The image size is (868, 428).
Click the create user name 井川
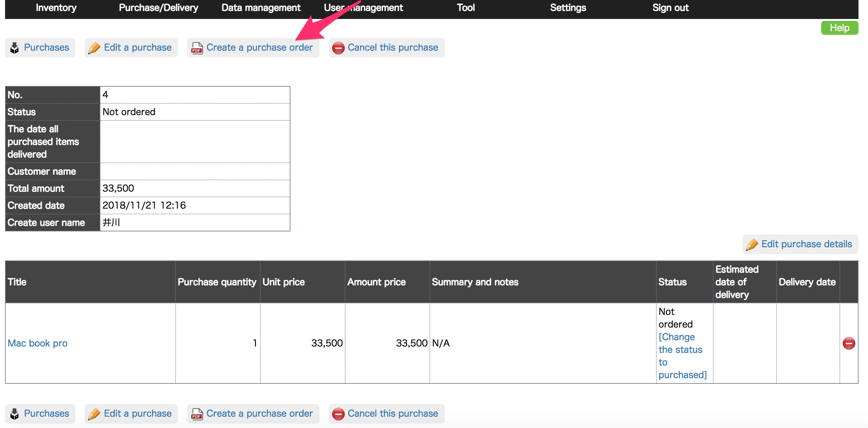click(x=111, y=223)
